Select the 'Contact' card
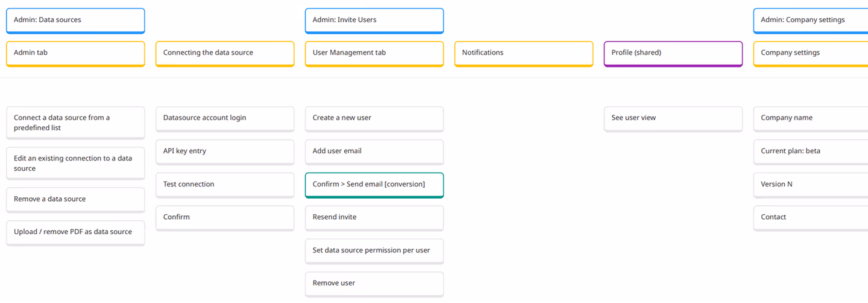868x303 pixels. [811, 218]
